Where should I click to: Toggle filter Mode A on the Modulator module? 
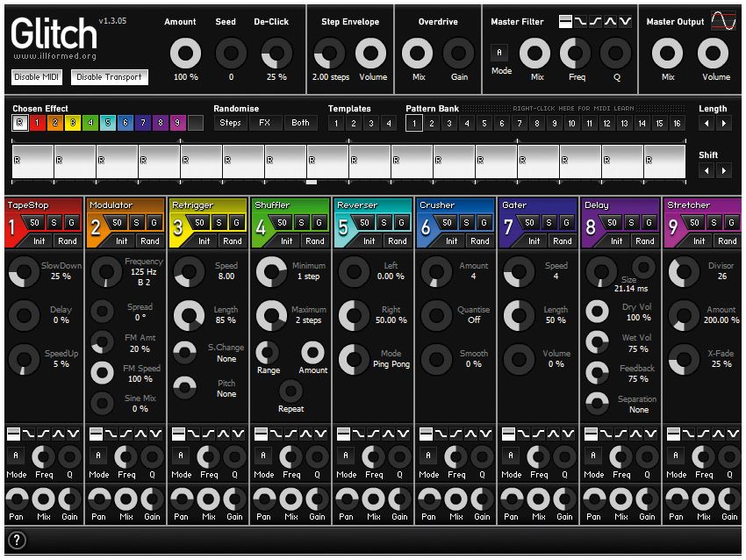pos(97,456)
